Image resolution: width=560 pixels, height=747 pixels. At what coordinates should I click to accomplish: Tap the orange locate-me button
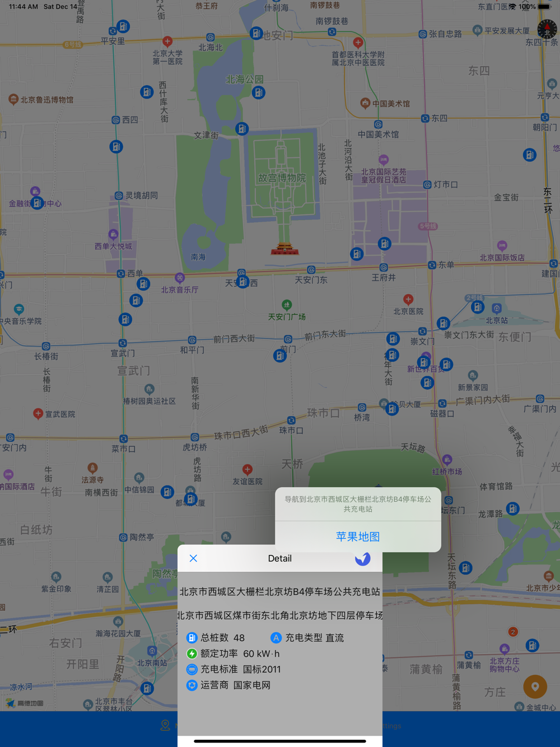tap(535, 687)
